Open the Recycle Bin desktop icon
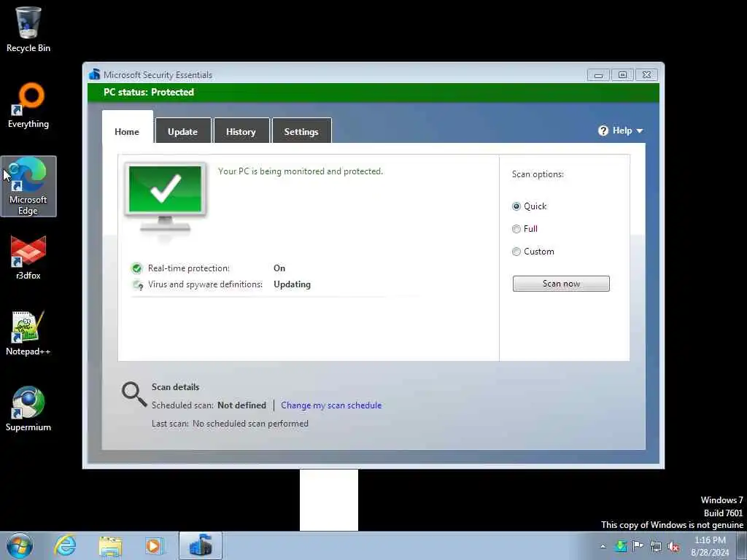The height and width of the screenshot is (560, 747). point(28,29)
